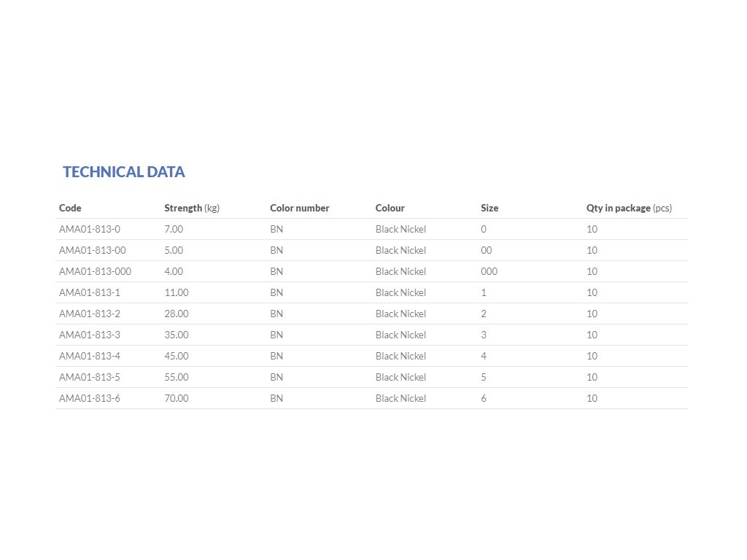This screenshot has height=560, width=747.
Task: Select the AMA01-813-6 code entry
Action: 89,398
